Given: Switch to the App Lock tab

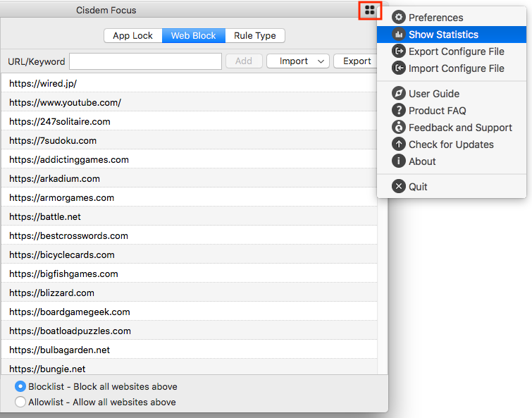Looking at the screenshot, I should 133,36.
